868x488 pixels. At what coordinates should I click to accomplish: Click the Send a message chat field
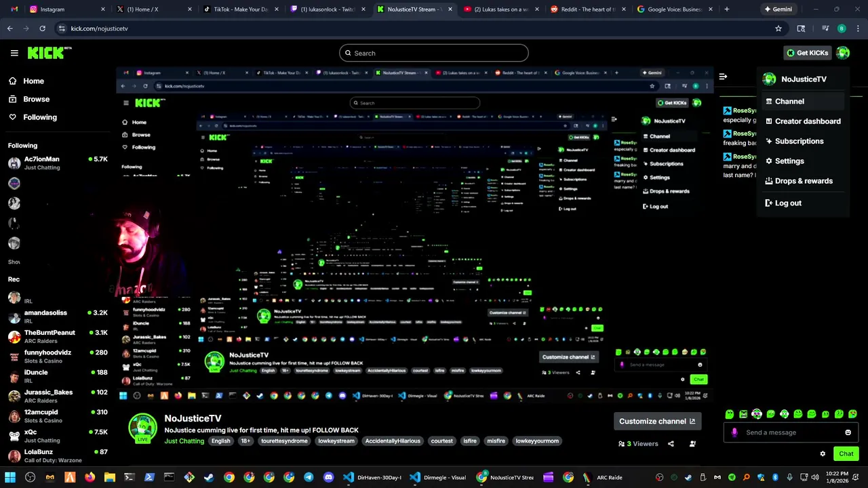[790, 432]
